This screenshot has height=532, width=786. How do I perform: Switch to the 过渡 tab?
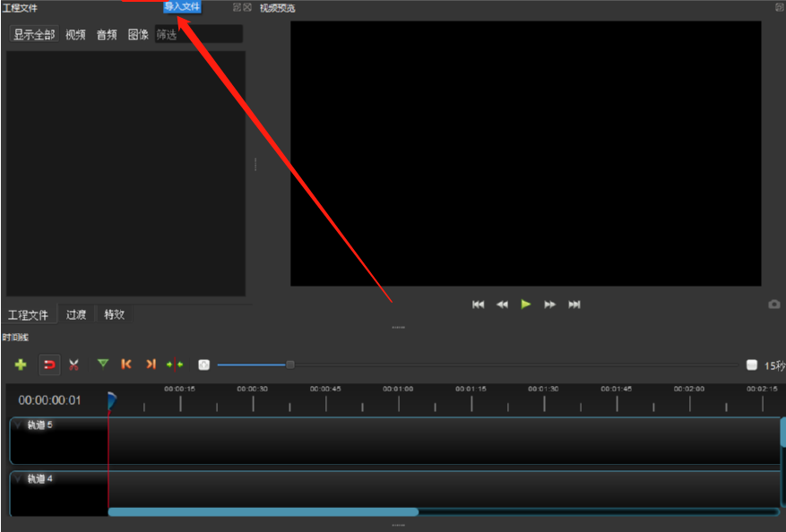point(76,314)
